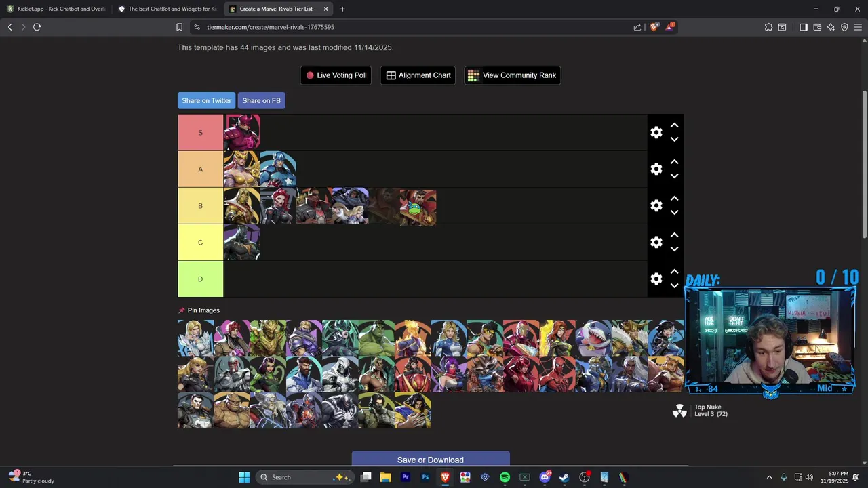Click Save or Download button
The height and width of the screenshot is (488, 868).
pos(431,460)
